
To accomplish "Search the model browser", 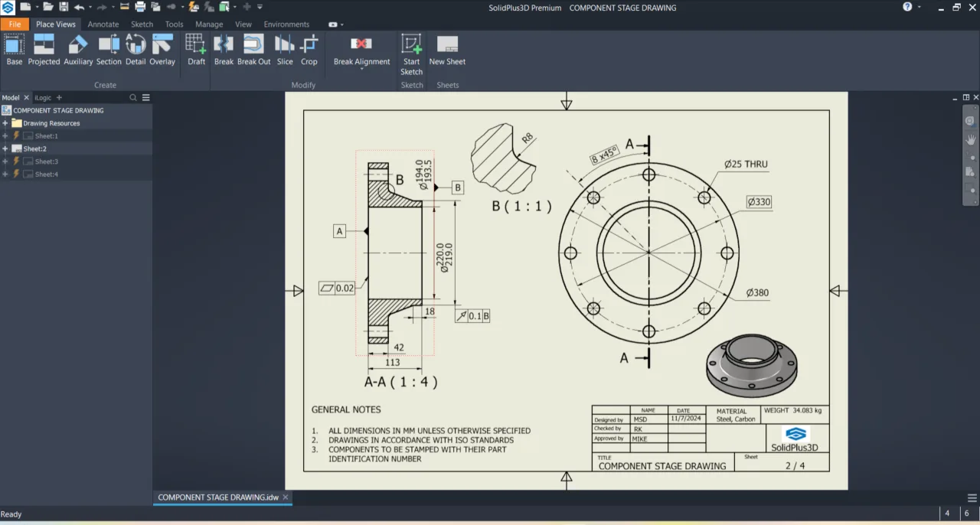I will 133,97.
